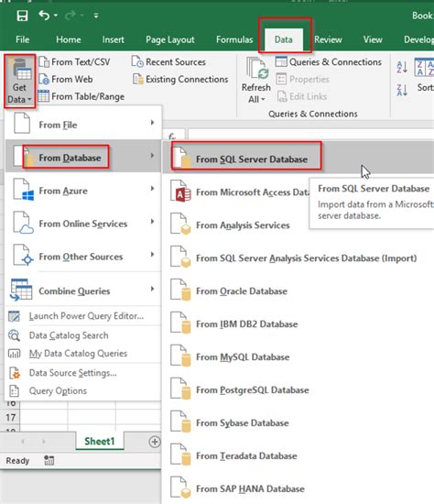Viewport: 434px width, 504px height.
Task: Choose Launch Power Query Editor
Action: pyautogui.click(x=83, y=316)
